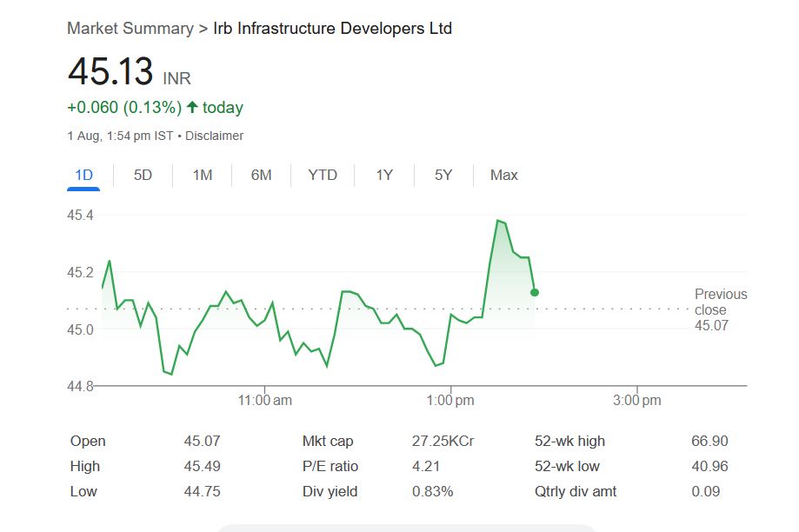Click the Mkt cap value 27.25KCr

click(x=443, y=441)
